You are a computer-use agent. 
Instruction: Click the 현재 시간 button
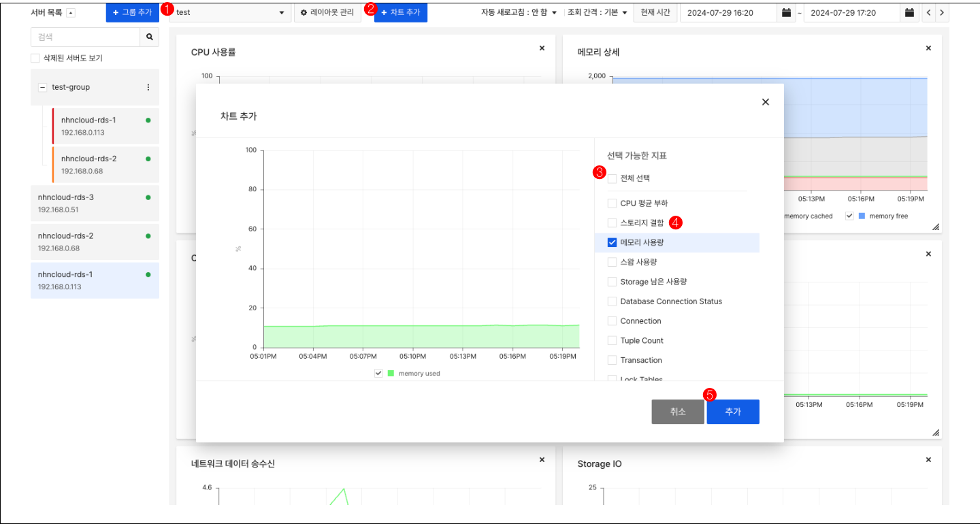click(655, 13)
